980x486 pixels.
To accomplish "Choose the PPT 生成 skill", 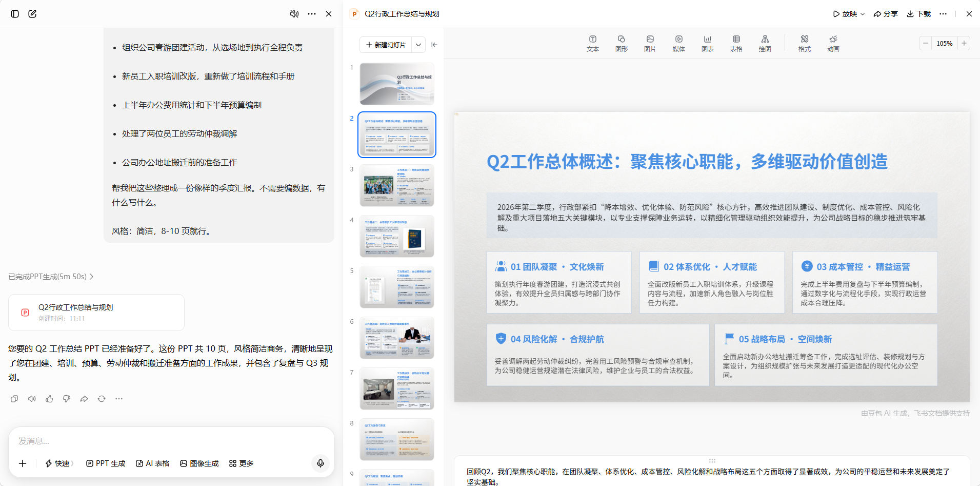I will [x=106, y=463].
